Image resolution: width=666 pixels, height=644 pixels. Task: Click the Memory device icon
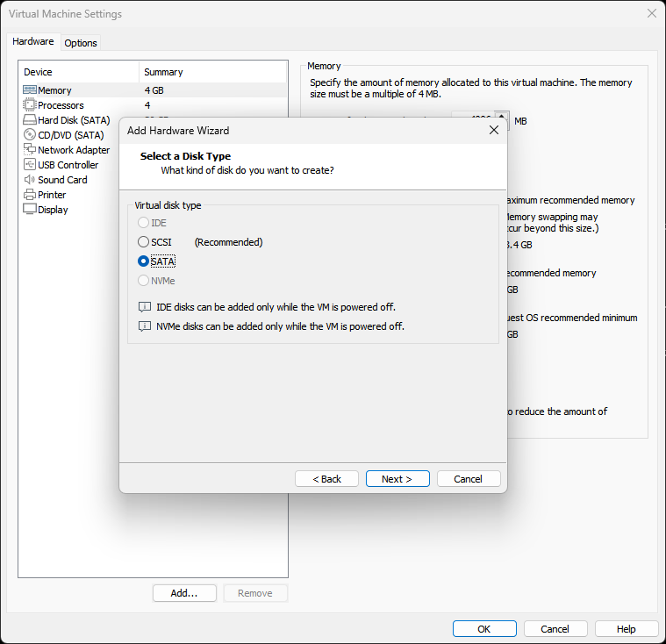29,90
